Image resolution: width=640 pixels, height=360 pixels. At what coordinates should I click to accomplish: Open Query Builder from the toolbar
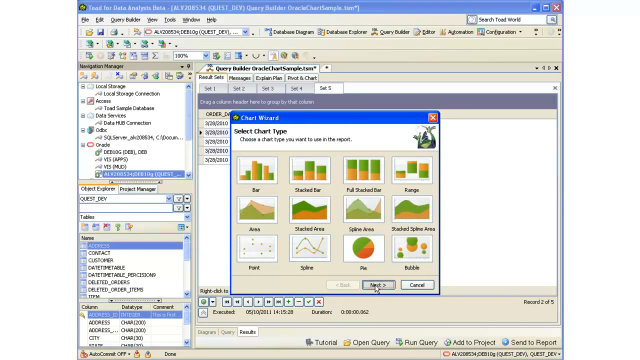[390, 32]
